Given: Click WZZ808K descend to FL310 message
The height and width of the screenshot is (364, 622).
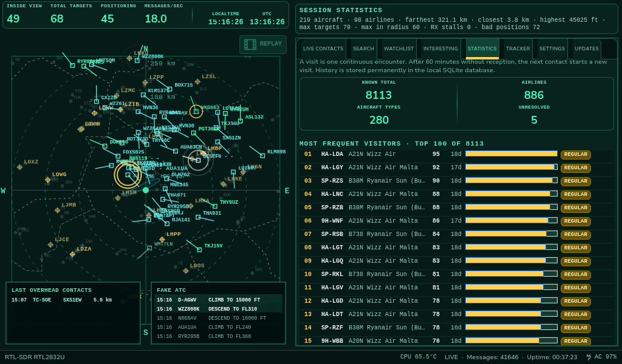Looking at the screenshot, I should [x=218, y=309].
